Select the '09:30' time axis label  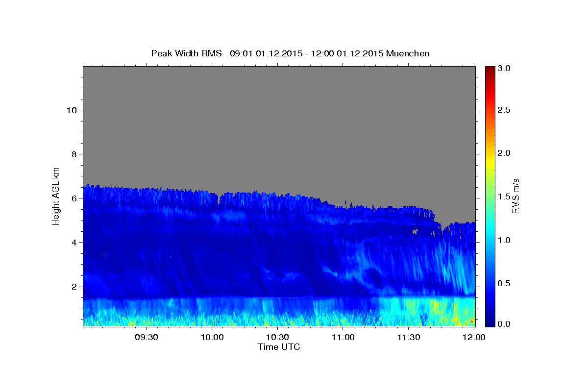coord(146,338)
